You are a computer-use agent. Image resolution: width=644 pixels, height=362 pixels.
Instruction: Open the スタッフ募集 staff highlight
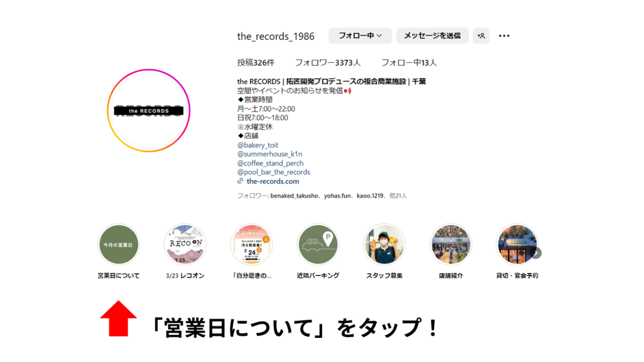point(384,245)
